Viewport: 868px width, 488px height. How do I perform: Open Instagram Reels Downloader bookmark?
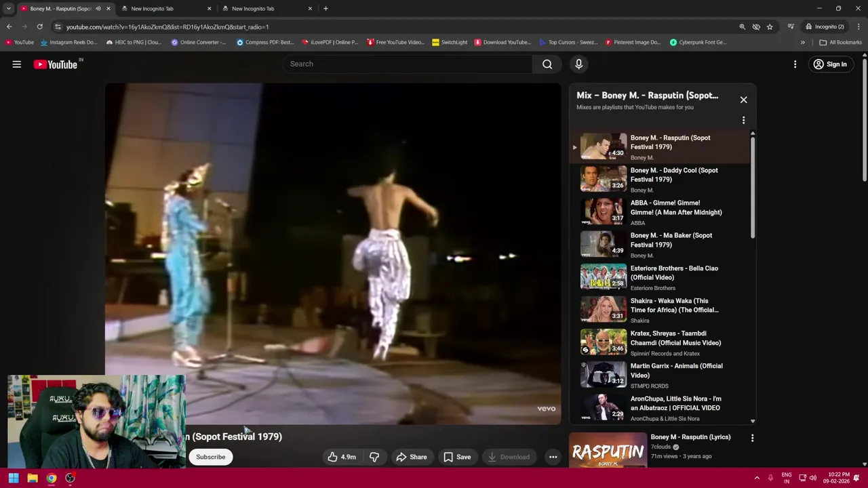[68, 42]
